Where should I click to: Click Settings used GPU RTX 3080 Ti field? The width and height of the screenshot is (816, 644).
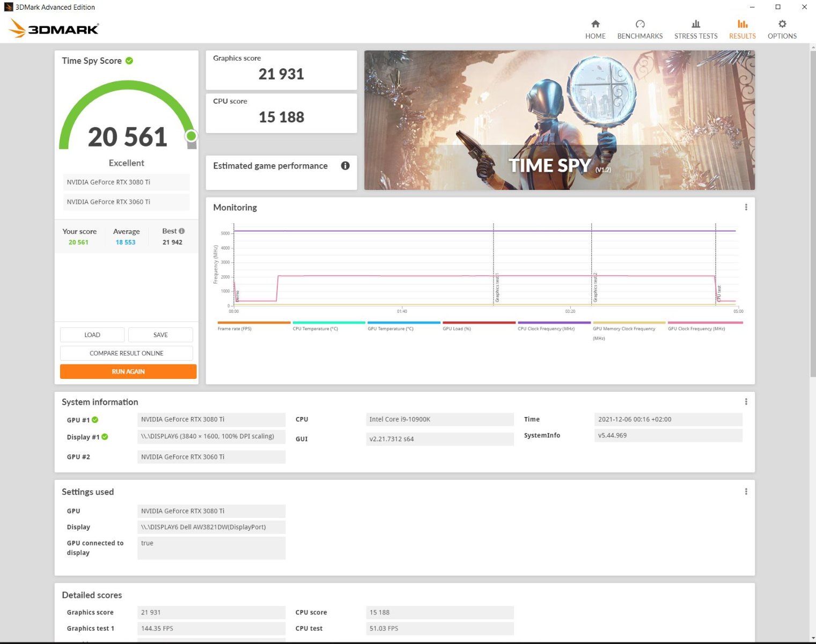coord(211,511)
